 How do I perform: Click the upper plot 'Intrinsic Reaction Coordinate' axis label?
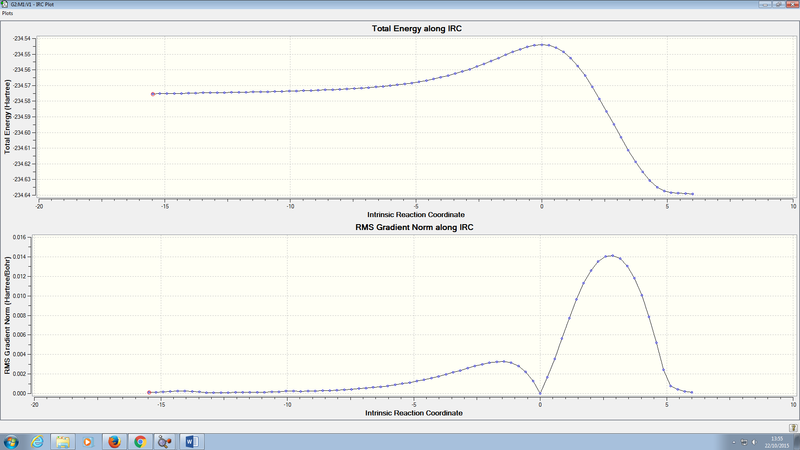416,215
